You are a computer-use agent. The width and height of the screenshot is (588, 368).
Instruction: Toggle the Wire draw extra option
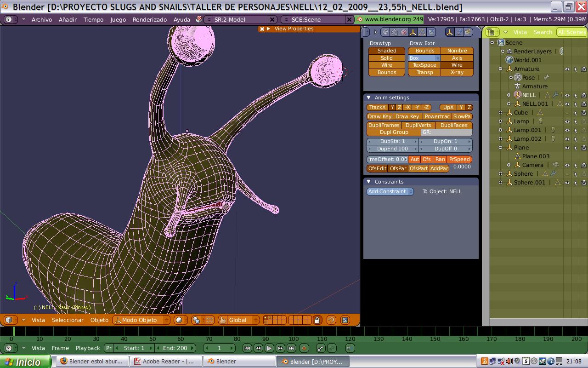pyautogui.click(x=457, y=65)
